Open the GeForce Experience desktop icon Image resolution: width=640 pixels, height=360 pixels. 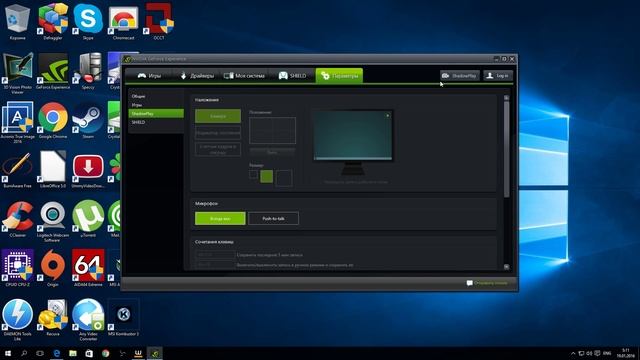point(53,71)
